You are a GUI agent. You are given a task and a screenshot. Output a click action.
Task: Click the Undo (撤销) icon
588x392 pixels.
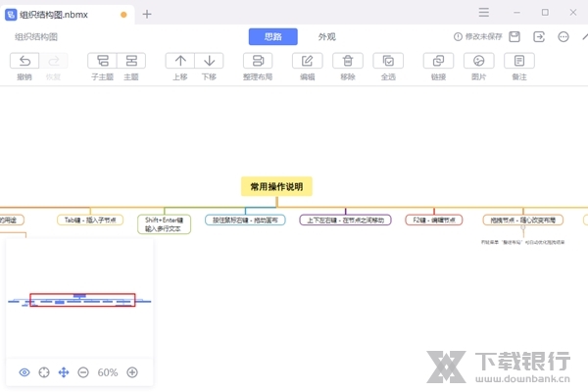point(24,61)
